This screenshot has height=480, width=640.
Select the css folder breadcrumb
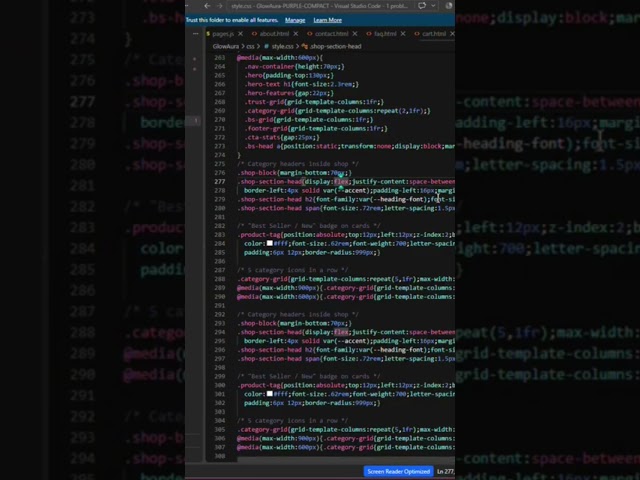[250, 47]
